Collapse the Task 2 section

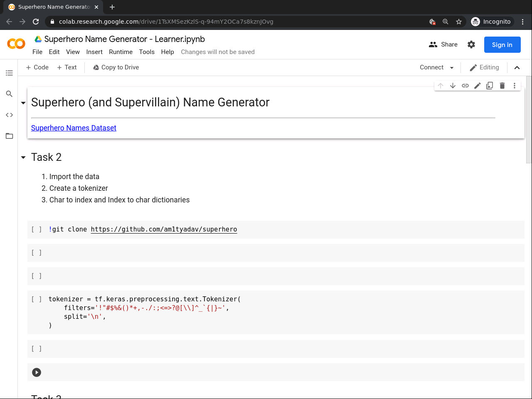point(23,158)
